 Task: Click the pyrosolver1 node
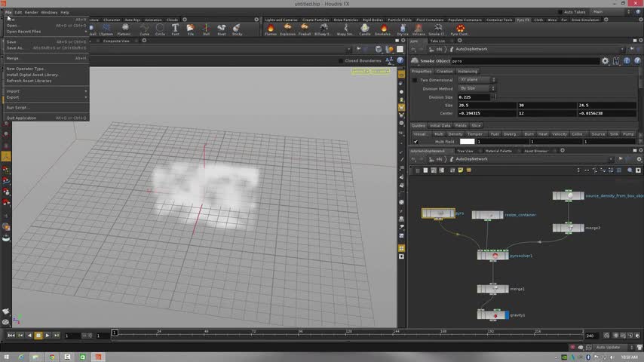[494, 256]
